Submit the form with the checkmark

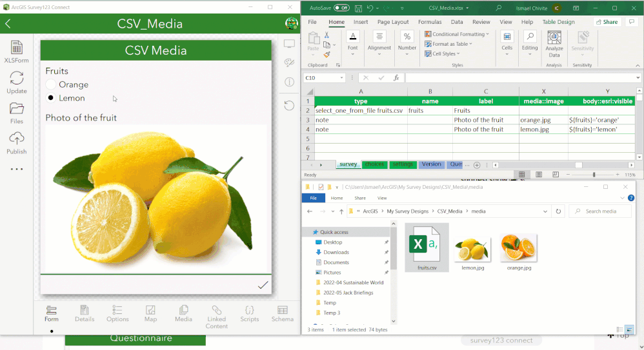[x=263, y=285]
